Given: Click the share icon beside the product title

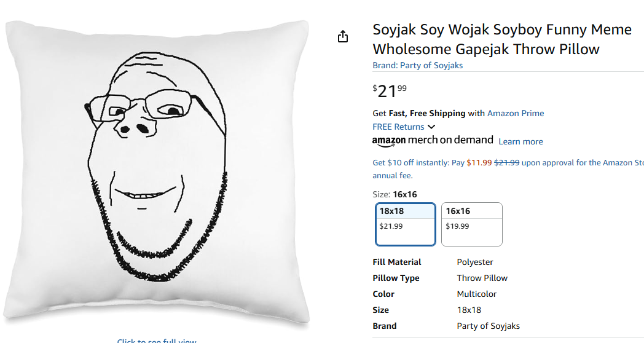Looking at the screenshot, I should click(x=343, y=37).
